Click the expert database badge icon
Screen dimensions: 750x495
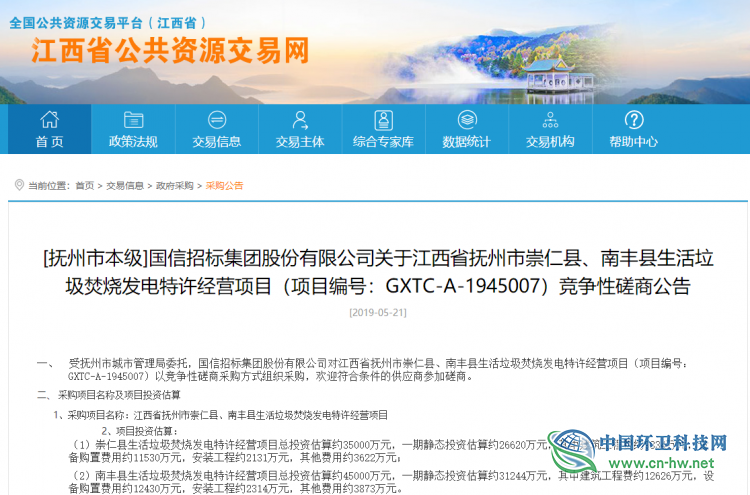pyautogui.click(x=383, y=120)
